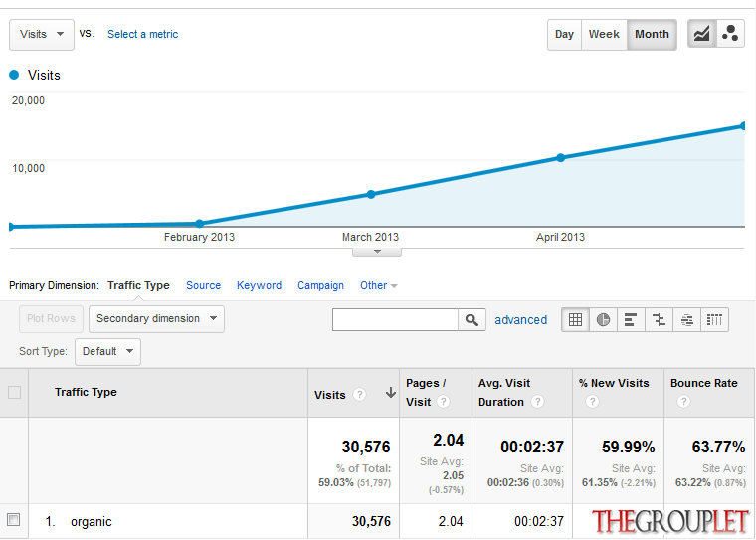Click the total visits value 30,576 in summary

(366, 447)
